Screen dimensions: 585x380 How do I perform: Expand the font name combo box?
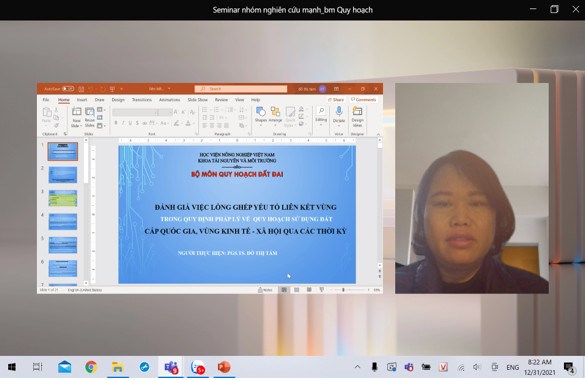(135, 112)
